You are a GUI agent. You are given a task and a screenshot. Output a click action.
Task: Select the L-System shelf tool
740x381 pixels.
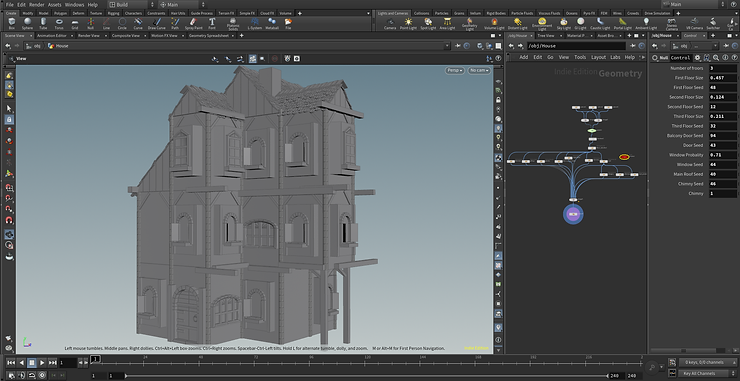[255, 24]
